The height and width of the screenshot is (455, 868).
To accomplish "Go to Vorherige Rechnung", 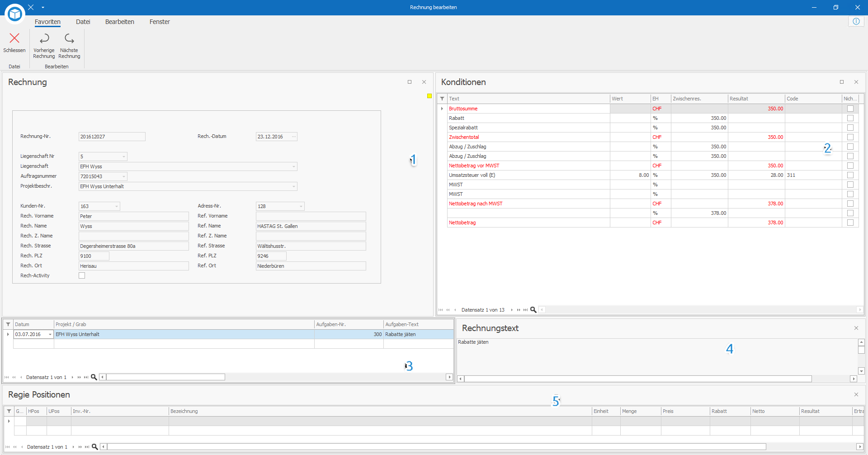I will (44, 45).
